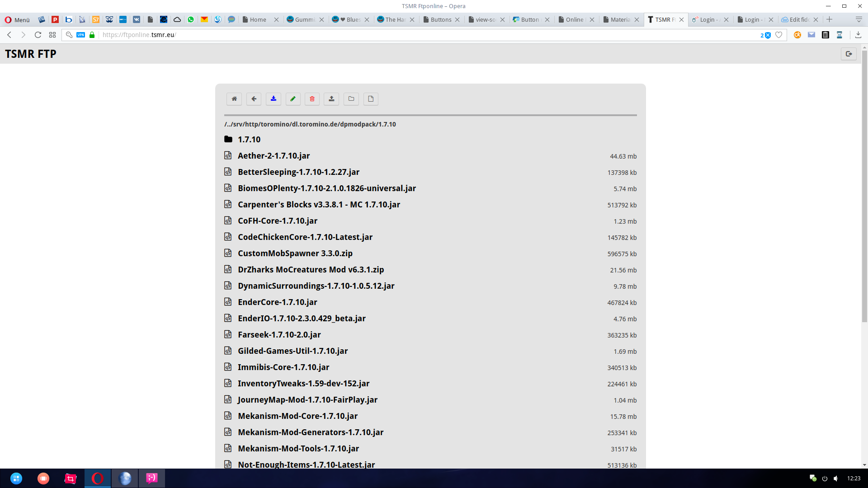868x488 pixels.
Task: Click the home directory toolbar button
Action: tap(234, 99)
